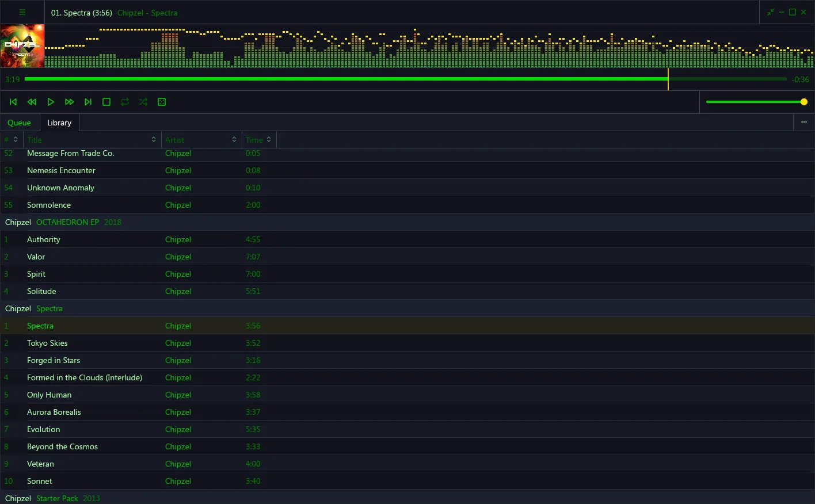Click the play button
815x504 pixels.
pyautogui.click(x=51, y=102)
